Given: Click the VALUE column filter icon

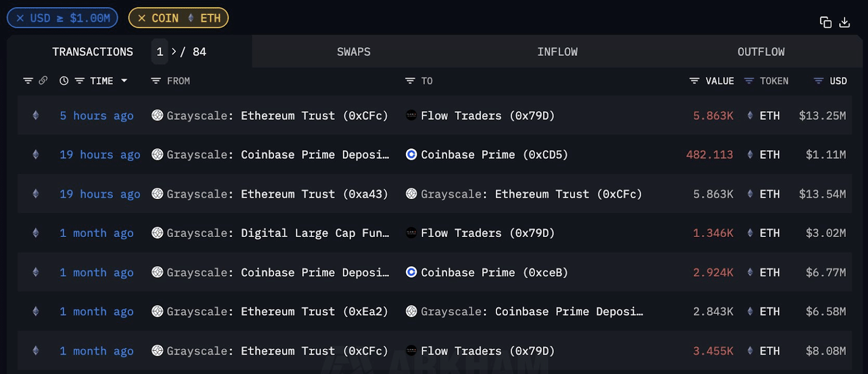Looking at the screenshot, I should (694, 81).
